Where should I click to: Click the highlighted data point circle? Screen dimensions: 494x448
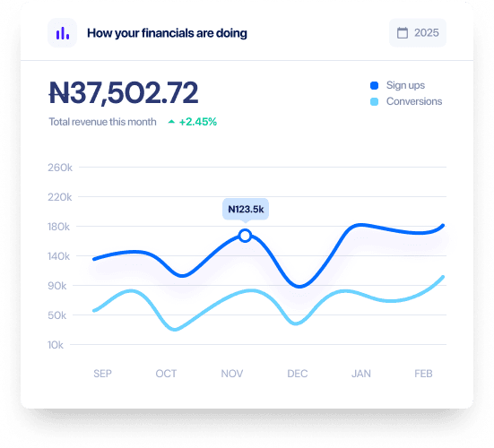(x=245, y=236)
